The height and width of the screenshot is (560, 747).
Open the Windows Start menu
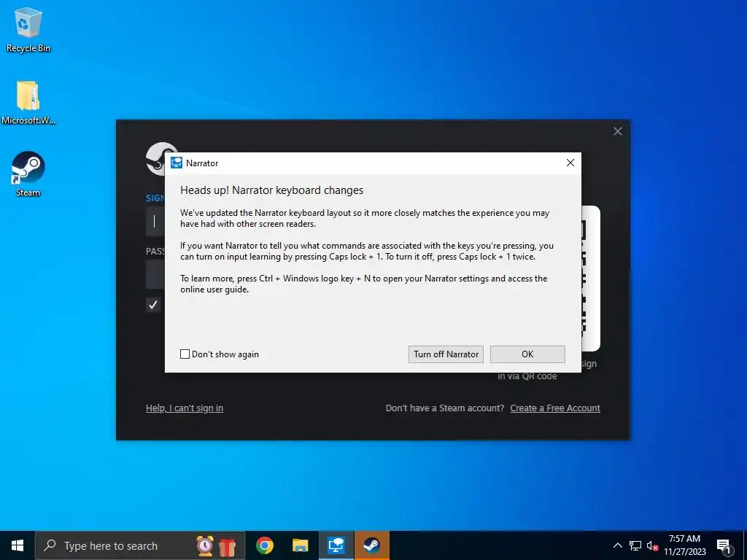click(x=18, y=545)
